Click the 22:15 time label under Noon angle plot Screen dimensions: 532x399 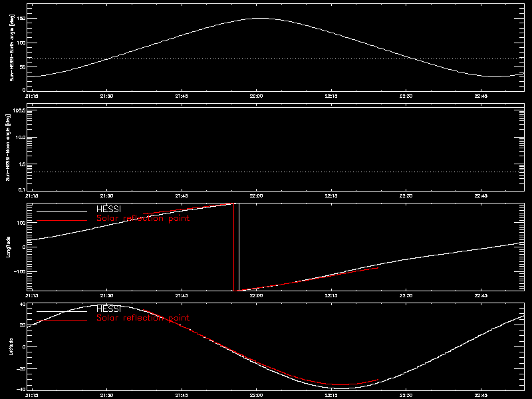(x=331, y=196)
